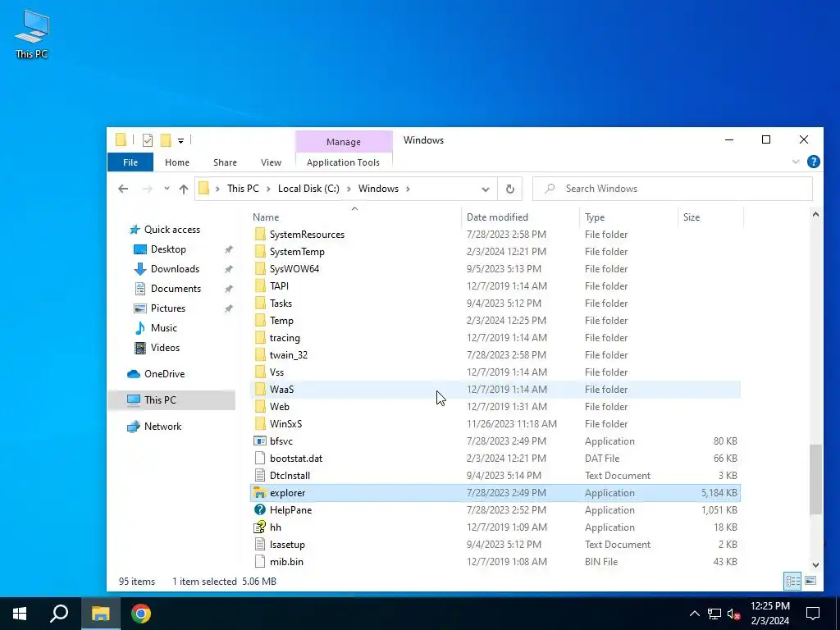The width and height of the screenshot is (840, 630).
Task: Switch to the View ribbon tab
Action: [x=271, y=162]
